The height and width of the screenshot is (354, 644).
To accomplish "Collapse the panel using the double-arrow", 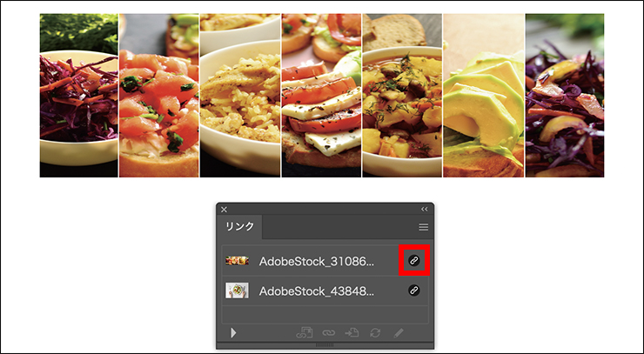I will (x=425, y=210).
